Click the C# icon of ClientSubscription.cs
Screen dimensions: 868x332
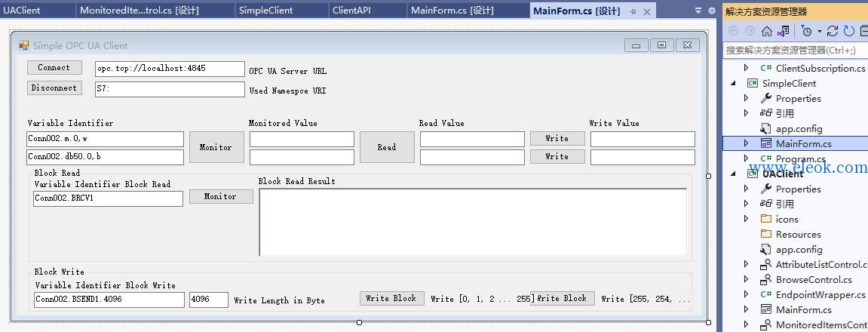click(766, 68)
